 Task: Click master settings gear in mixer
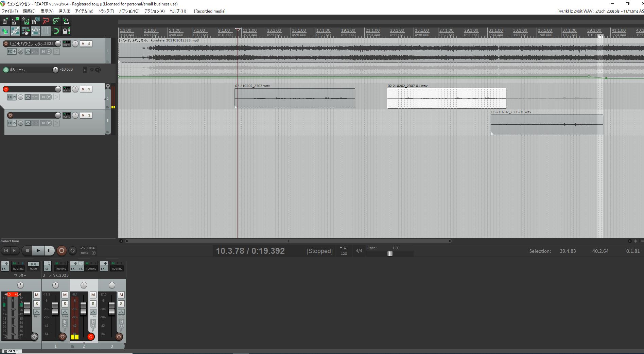(34, 337)
